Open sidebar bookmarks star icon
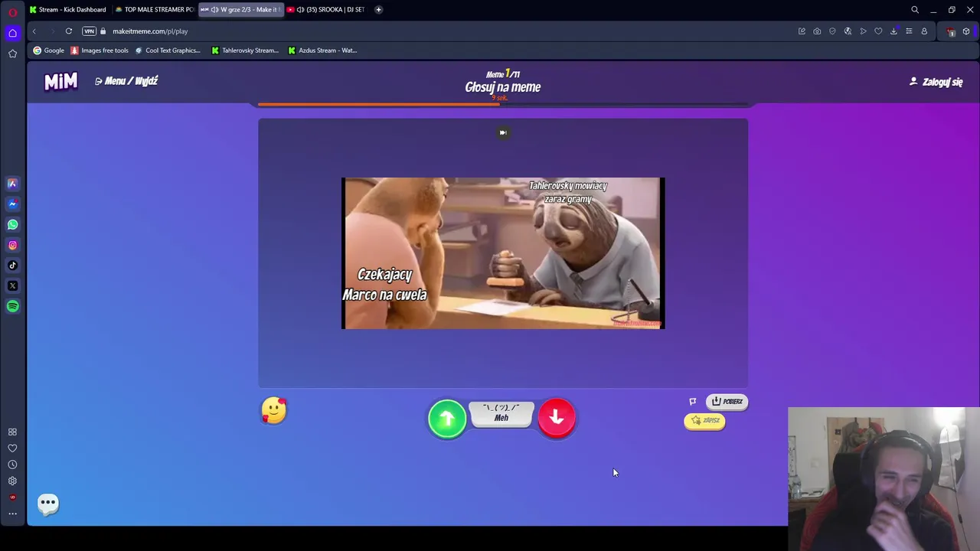 coord(12,54)
